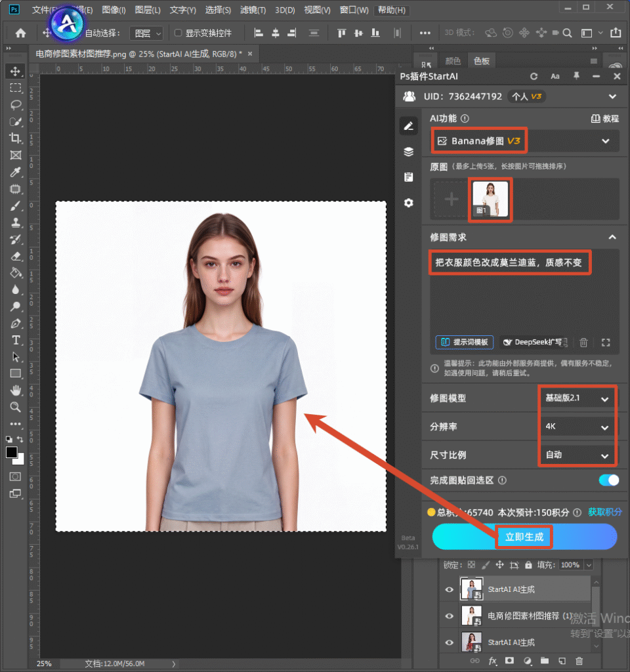The width and height of the screenshot is (630, 672).
Task: Choose the Eyedropper tool
Action: (x=16, y=172)
